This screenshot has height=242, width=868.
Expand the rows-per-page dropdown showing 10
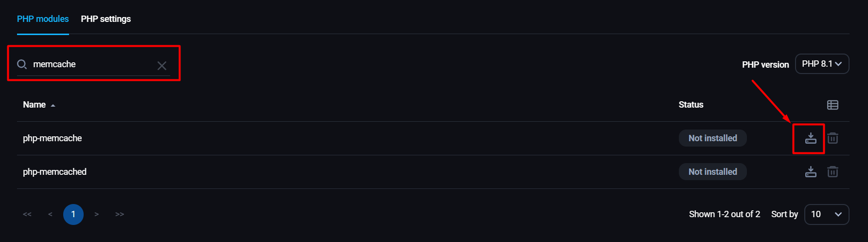tap(827, 214)
